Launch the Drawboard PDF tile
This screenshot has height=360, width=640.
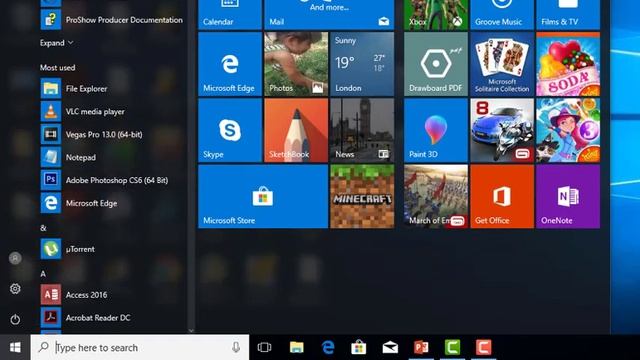pyautogui.click(x=436, y=64)
